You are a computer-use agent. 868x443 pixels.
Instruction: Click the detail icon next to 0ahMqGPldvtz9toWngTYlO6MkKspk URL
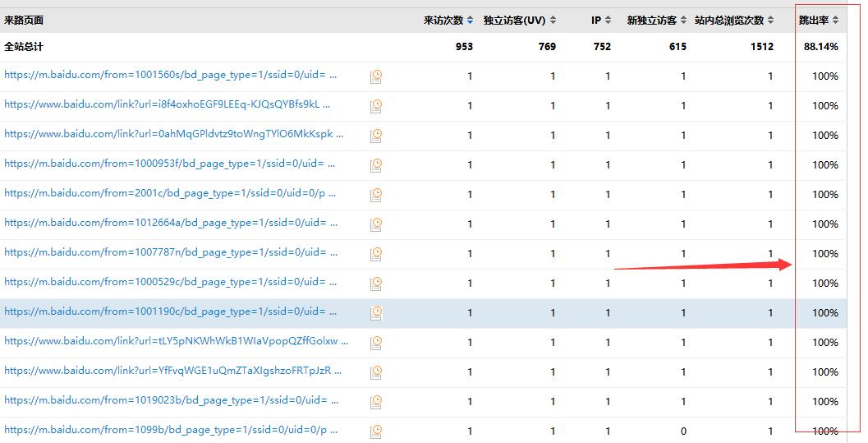tap(376, 136)
